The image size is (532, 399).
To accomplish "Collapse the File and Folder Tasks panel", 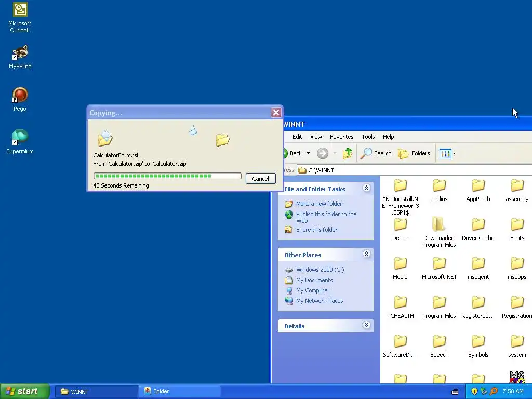I will point(366,188).
